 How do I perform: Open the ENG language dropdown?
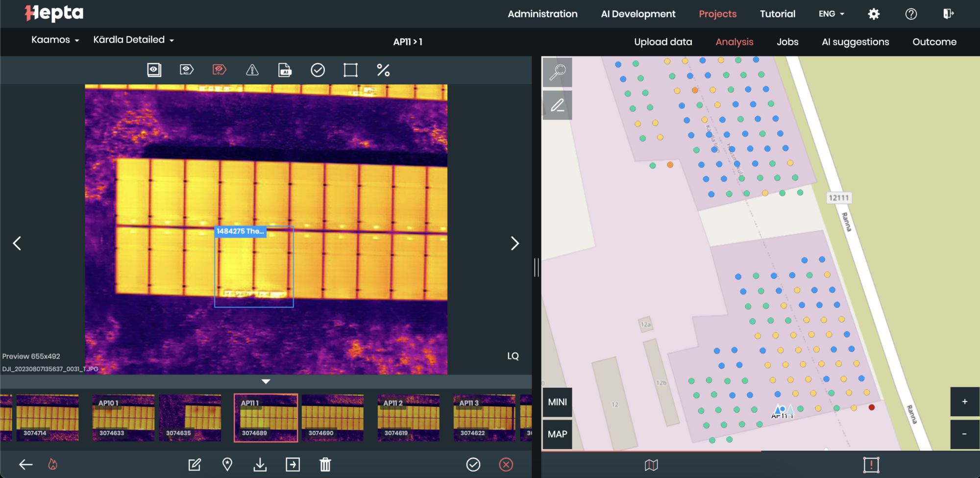(832, 14)
